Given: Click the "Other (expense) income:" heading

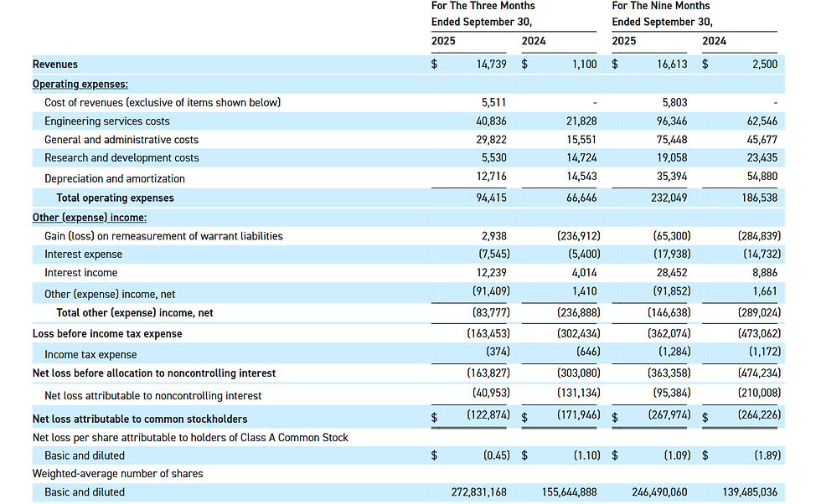Looking at the screenshot, I should tap(90, 218).
